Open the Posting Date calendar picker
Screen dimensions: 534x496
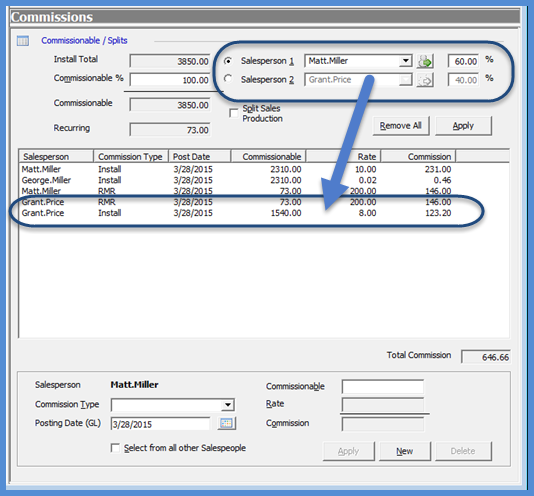coord(226,423)
